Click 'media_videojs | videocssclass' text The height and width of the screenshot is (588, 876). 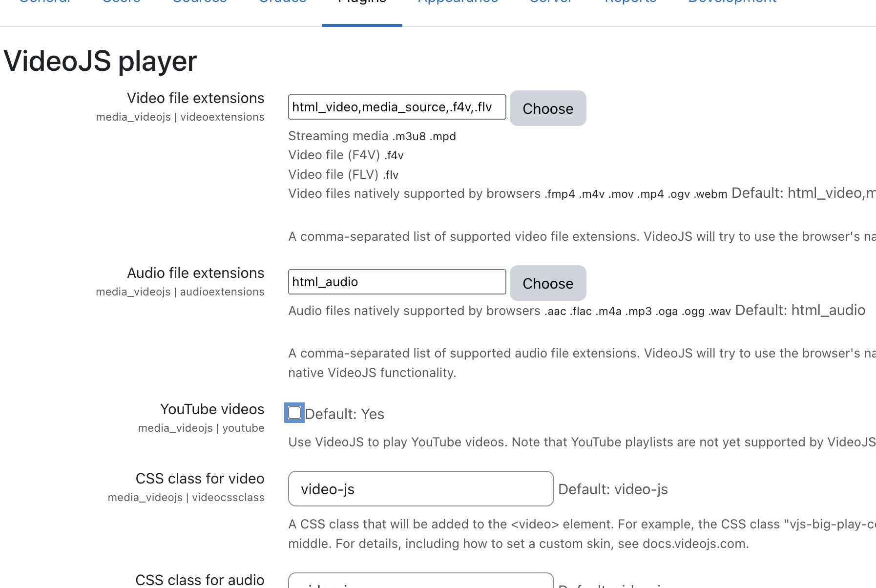[x=186, y=498]
